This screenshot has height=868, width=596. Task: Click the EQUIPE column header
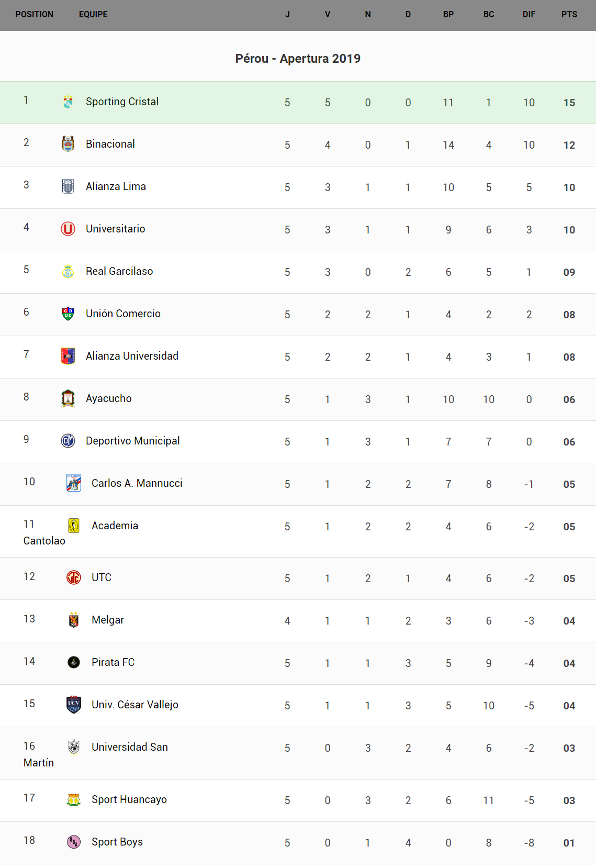click(93, 15)
